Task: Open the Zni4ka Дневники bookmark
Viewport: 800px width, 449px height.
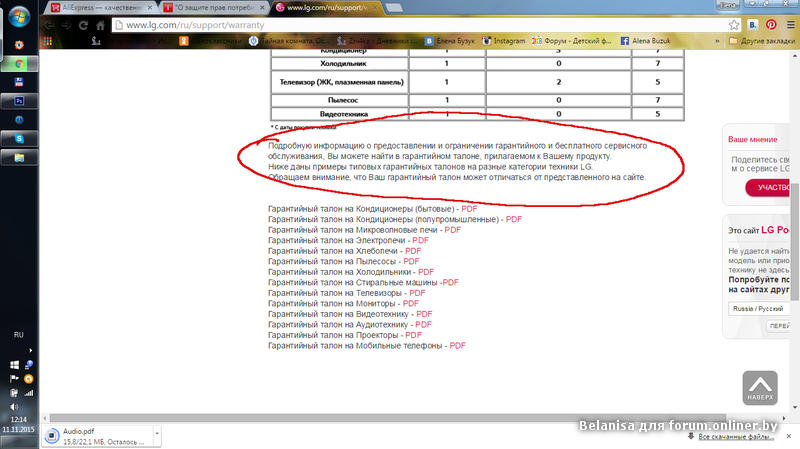Action: coord(377,41)
